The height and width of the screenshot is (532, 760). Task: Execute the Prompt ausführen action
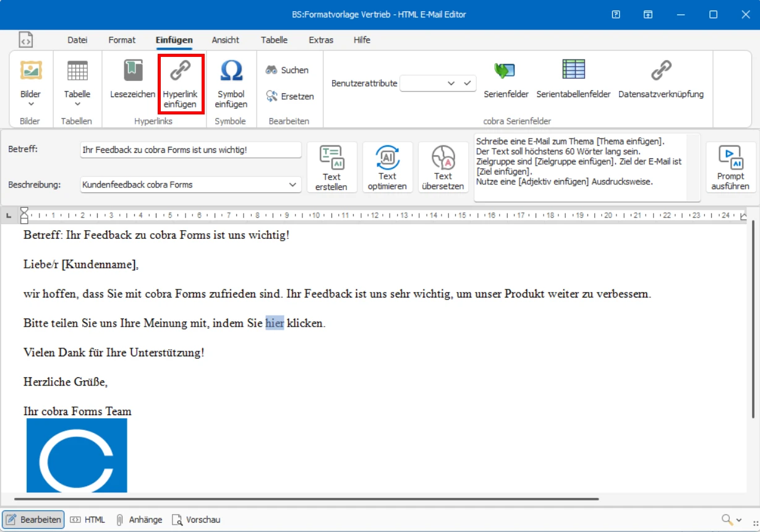pos(730,166)
